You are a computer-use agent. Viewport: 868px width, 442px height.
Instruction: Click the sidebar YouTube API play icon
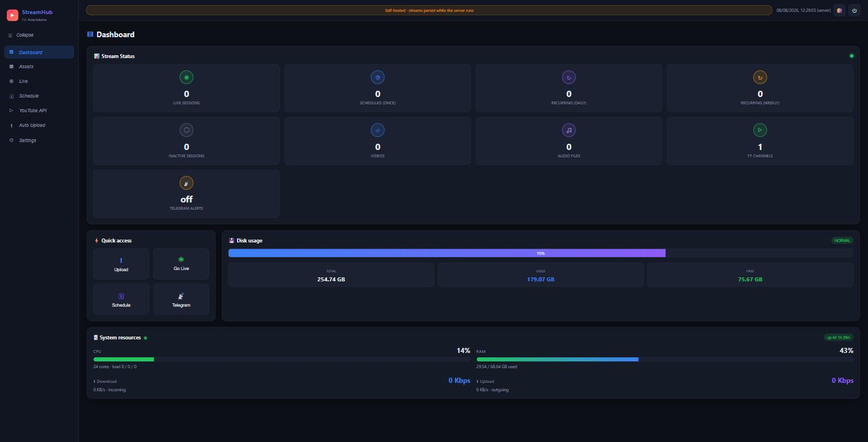[11, 111]
